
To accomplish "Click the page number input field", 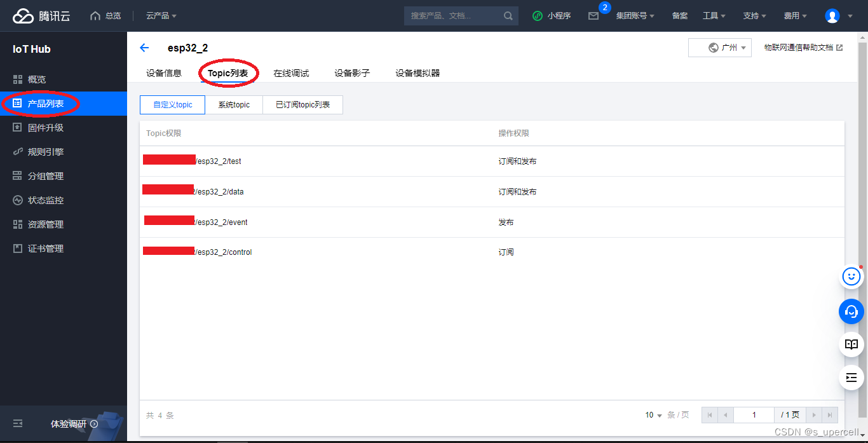I will (x=754, y=415).
